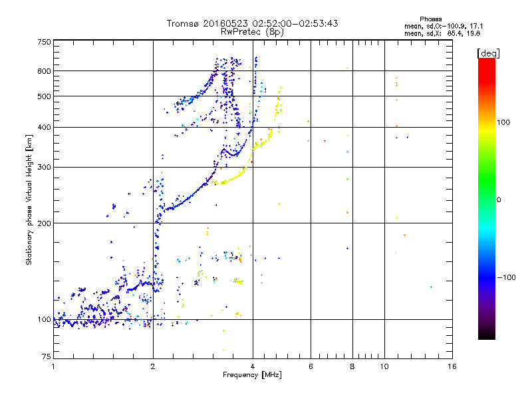The height and width of the screenshot is (399, 532).
Task: Click the 'RwPretec (8p)' subtitle
Action: pos(252,32)
